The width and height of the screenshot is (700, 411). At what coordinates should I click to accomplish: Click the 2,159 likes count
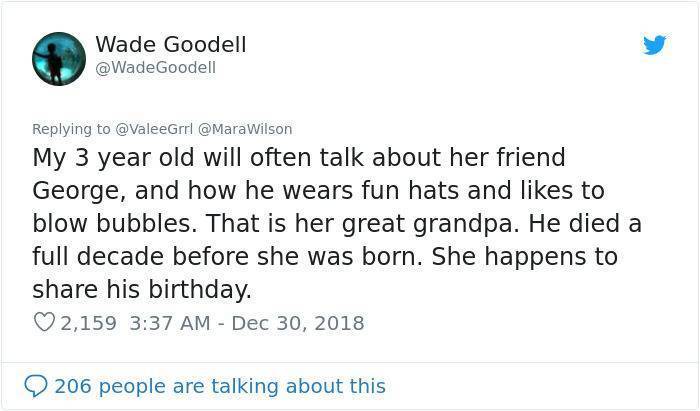[x=88, y=323]
